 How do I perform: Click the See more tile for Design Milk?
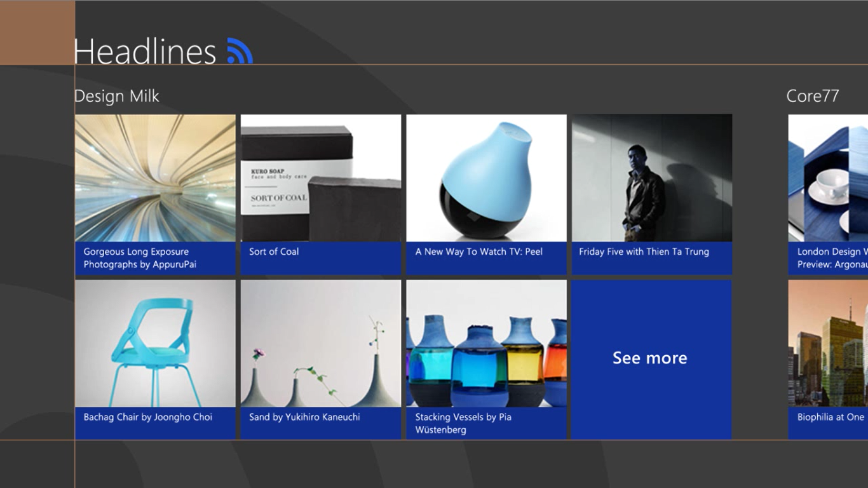(x=649, y=359)
